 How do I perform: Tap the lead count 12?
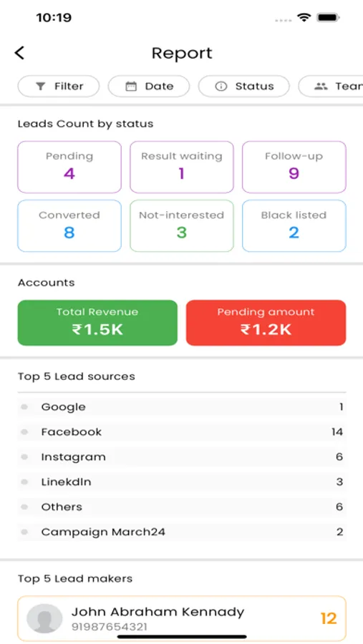pos(329,618)
